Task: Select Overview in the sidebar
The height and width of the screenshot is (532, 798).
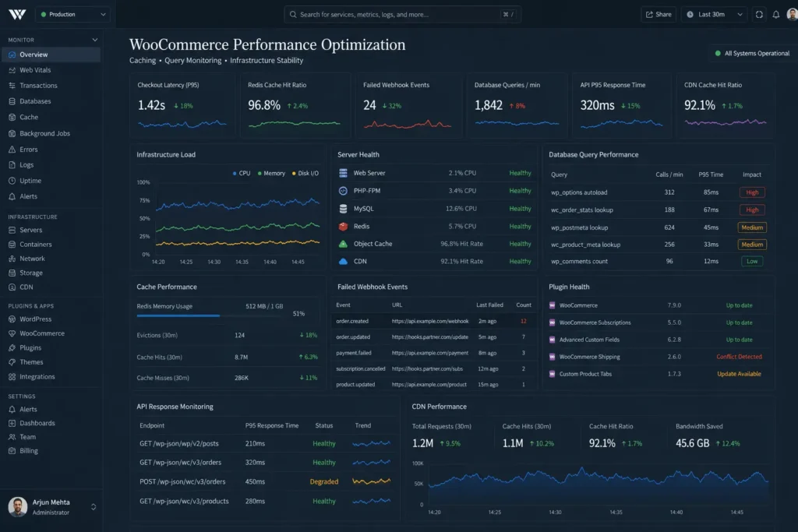Action: point(51,55)
